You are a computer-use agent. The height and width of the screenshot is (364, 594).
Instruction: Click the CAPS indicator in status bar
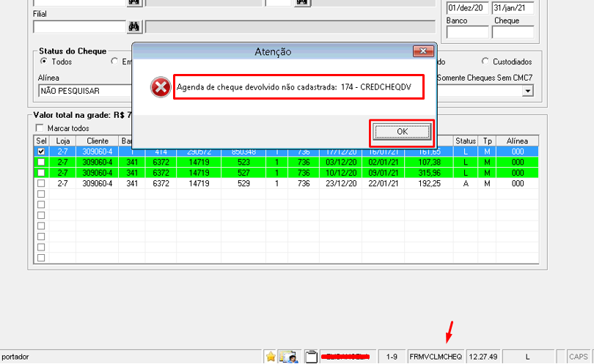point(578,357)
